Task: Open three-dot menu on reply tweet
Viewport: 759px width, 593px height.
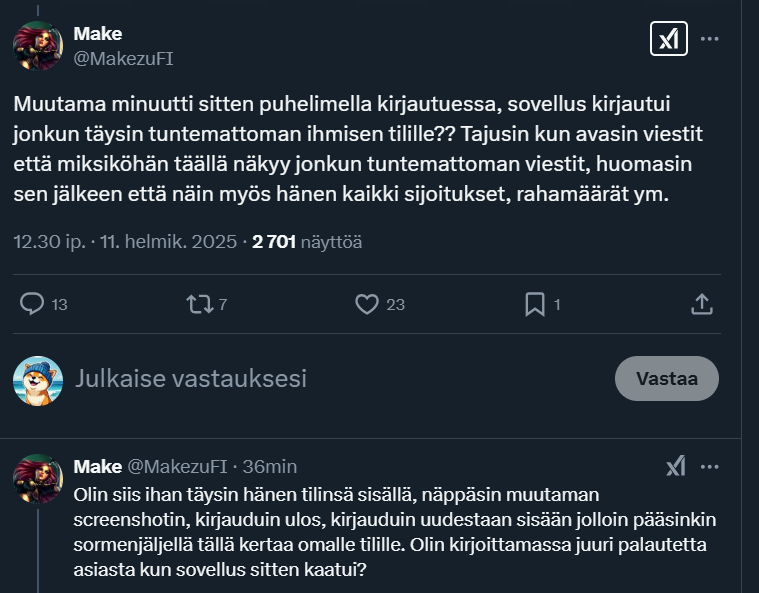Action: tap(710, 466)
